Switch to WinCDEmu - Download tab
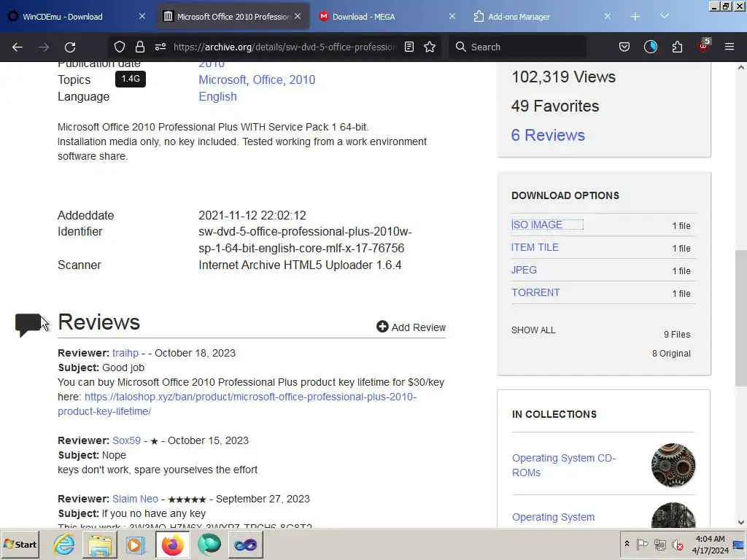The height and width of the screenshot is (560, 747). tap(77, 17)
